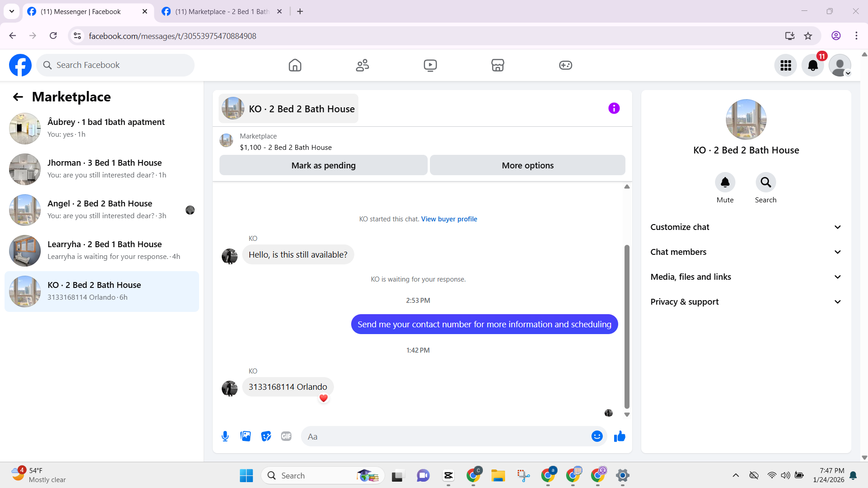The width and height of the screenshot is (868, 488).
Task: Click KO's avatar beside 3133168114 Orlando
Action: [229, 388]
